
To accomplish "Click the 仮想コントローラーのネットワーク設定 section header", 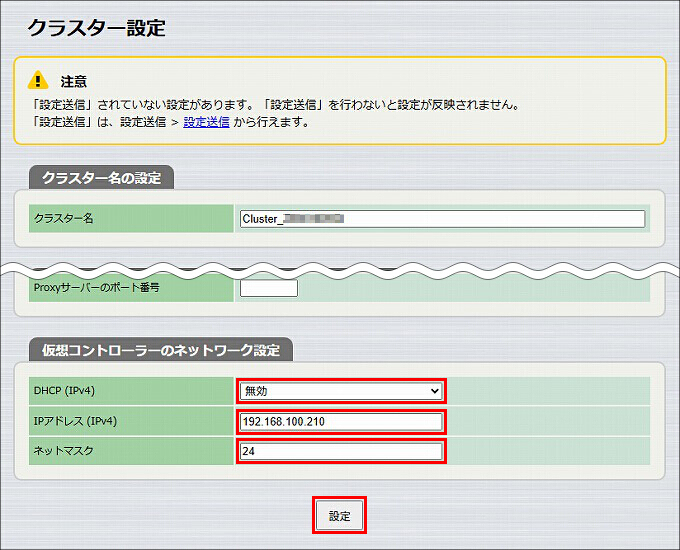I will [x=161, y=350].
